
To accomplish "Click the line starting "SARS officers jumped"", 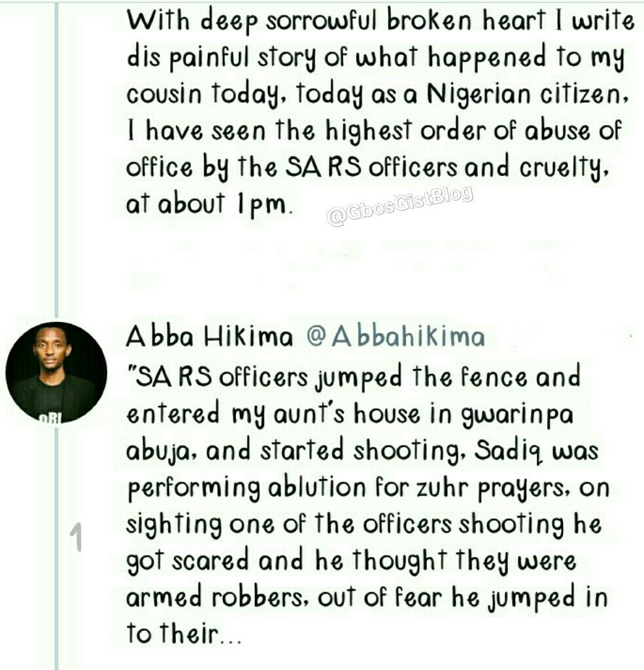I will (353, 378).
